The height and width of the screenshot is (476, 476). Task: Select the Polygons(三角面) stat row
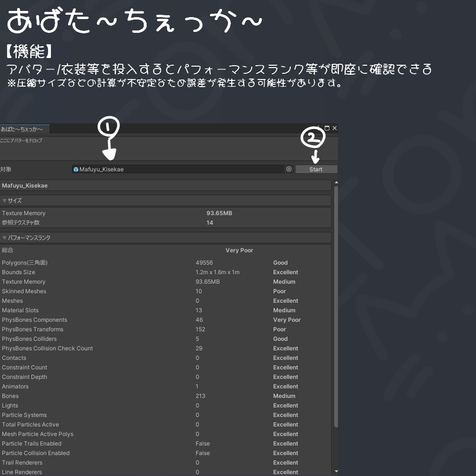point(25,262)
